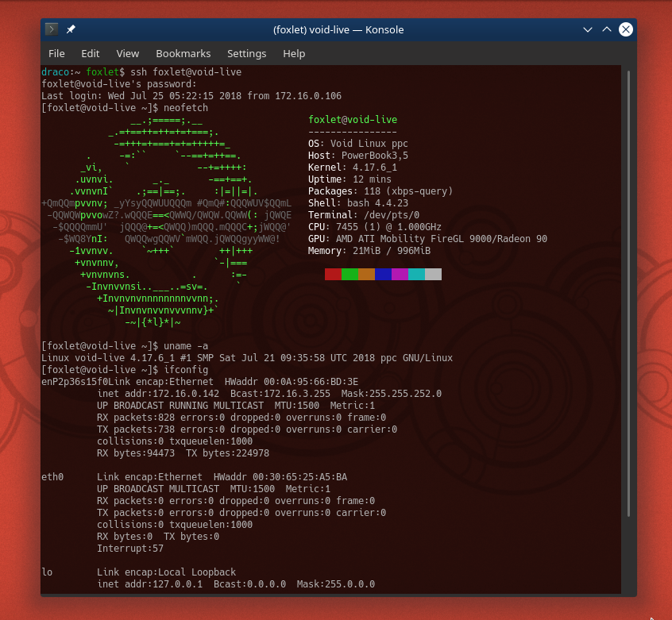Screen dimensions: 672x620
Task: Click the 'ifconfig' command text
Action: 186,369
